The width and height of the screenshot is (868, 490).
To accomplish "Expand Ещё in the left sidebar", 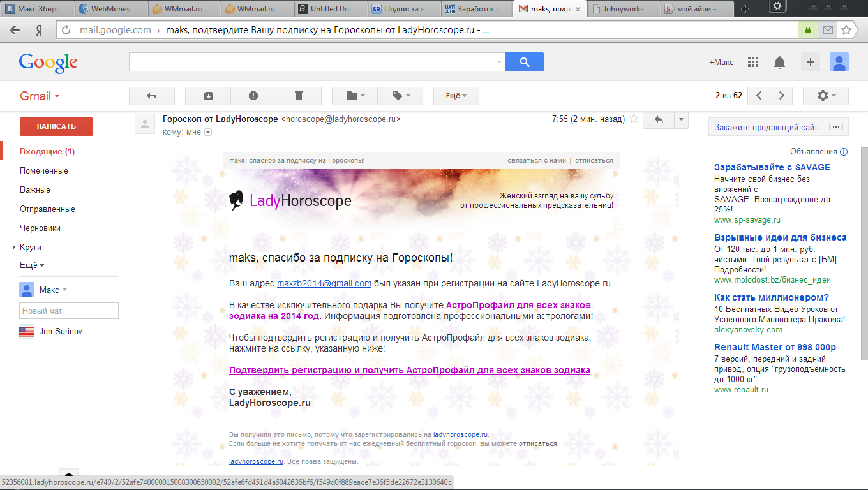I will [32, 265].
